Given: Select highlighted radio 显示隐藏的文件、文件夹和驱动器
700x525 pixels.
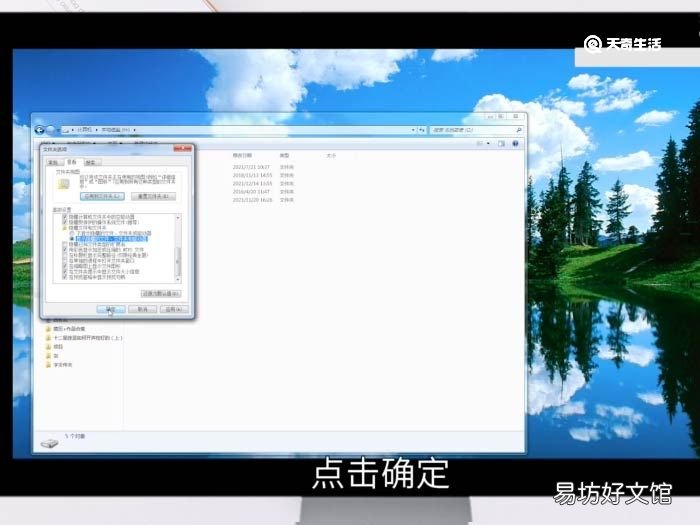Looking at the screenshot, I should pos(72,239).
